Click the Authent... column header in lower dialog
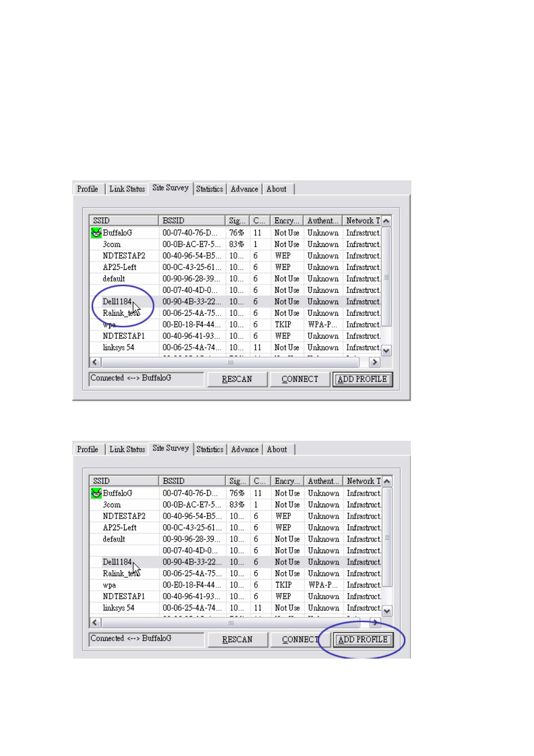The height and width of the screenshot is (756, 534). coord(324,482)
